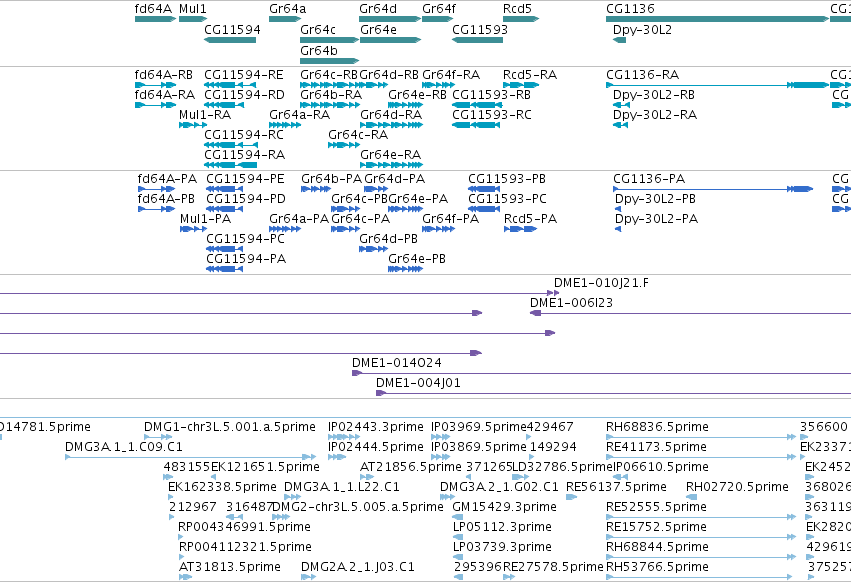Screen dimensions: 851x582
Task: Select transcript CG11594-RC
Action: coord(231,145)
